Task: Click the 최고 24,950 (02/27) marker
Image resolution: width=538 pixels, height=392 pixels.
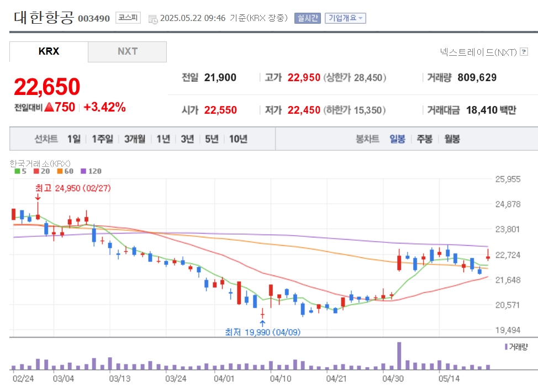Action: [73, 188]
